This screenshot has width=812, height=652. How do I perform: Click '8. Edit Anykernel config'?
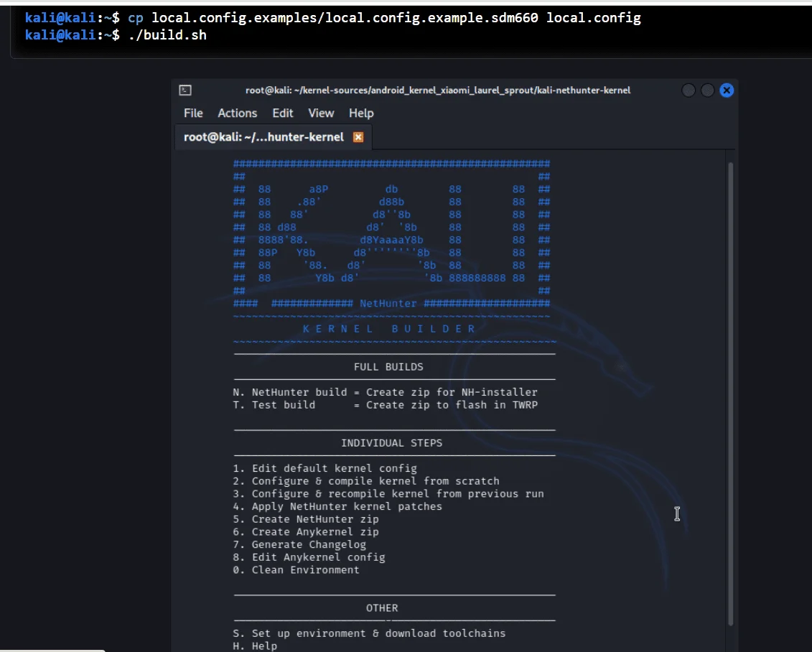point(309,557)
